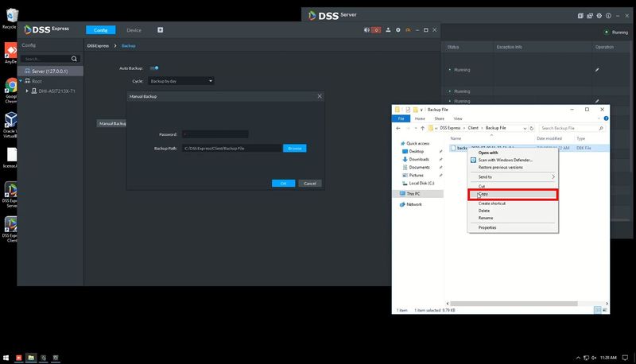Click the search magnifier in the Config panel

pos(74,59)
